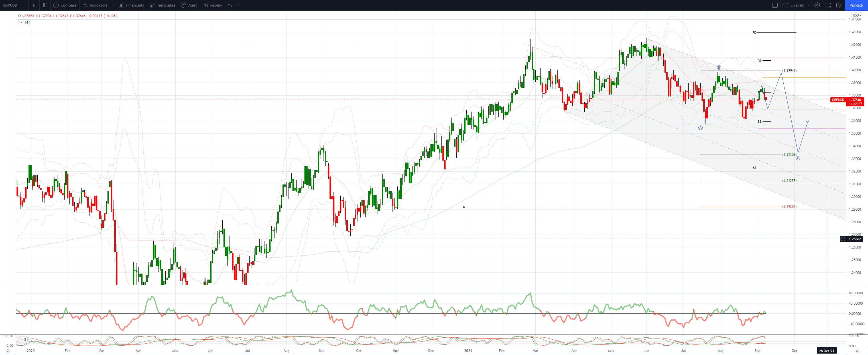Viewport: 868px width, 355px height.
Task: Expand the Indicators favorites dropdown arrow
Action: 113,5
